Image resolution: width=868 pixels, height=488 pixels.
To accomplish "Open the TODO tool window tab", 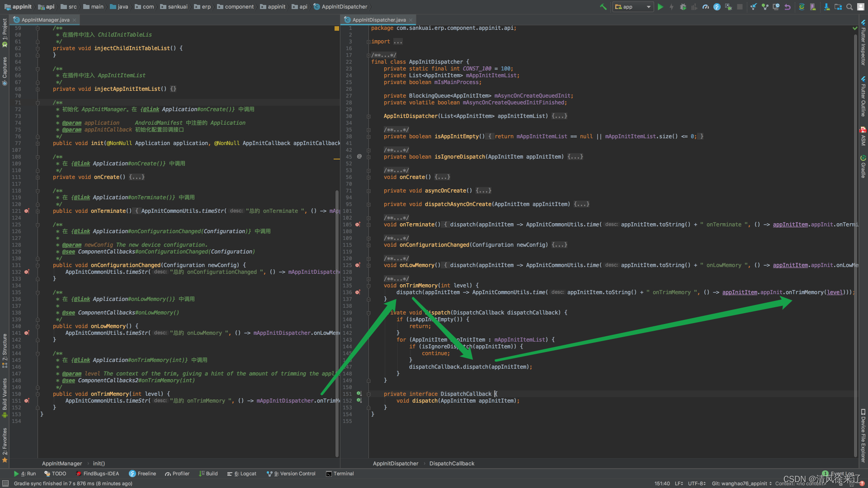I will pos(55,474).
